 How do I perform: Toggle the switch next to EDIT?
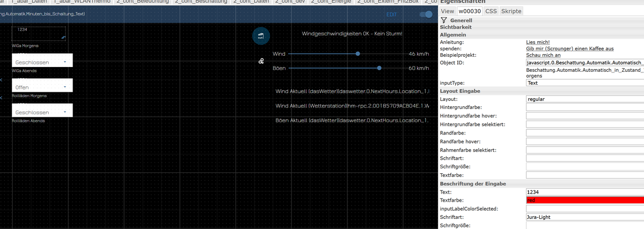[x=426, y=14]
